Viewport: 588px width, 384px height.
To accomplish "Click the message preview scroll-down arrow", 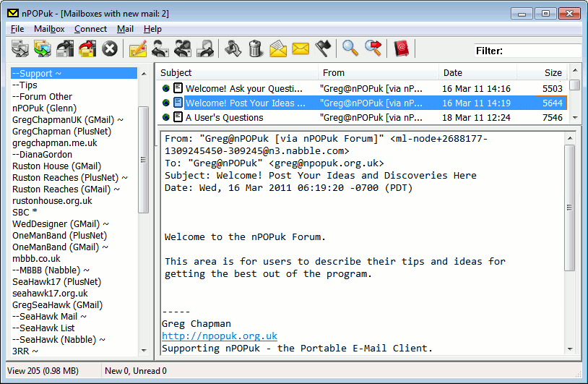I will point(570,349).
